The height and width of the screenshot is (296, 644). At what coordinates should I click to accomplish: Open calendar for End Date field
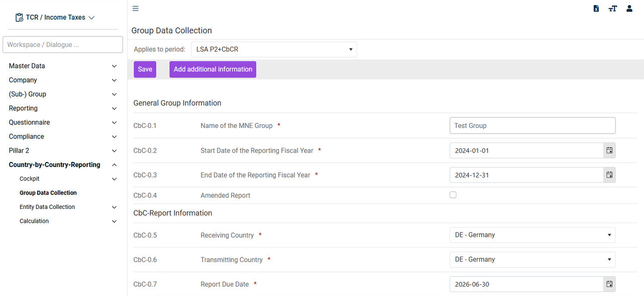click(610, 175)
